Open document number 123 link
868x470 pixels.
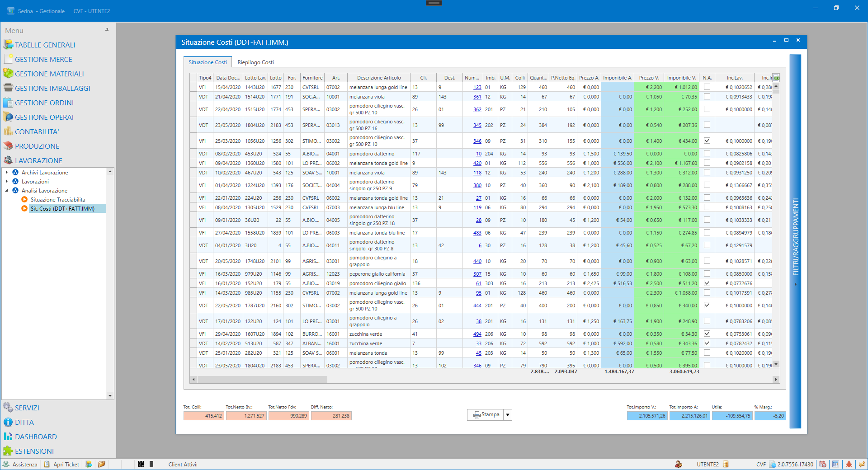(477, 87)
